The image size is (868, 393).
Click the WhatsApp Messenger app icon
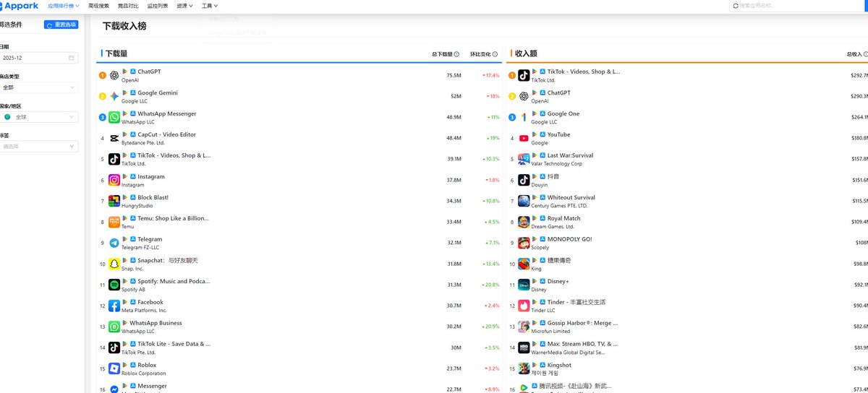click(114, 118)
